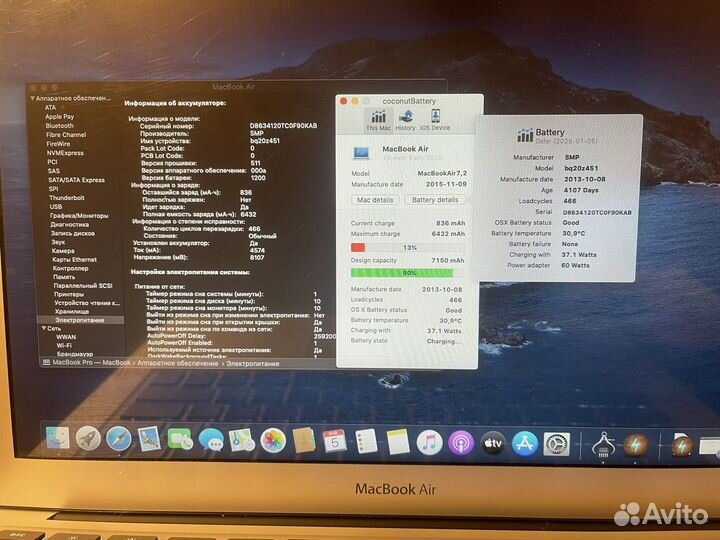Image resolution: width=720 pixels, height=540 pixels.
Task: Open Photos pinwheel icon in Dock
Action: pos(273,440)
